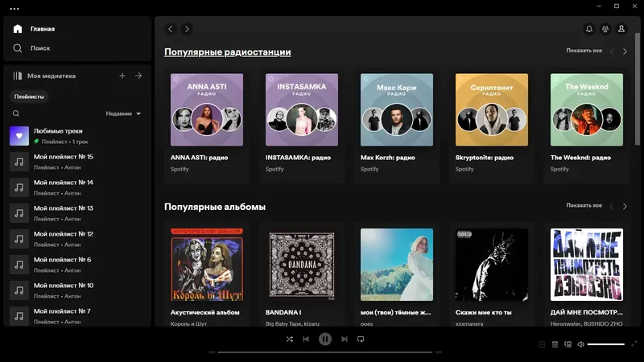The height and width of the screenshot is (362, 644).
Task: Open Мой плейлист № 15
Action: pyautogui.click(x=78, y=162)
